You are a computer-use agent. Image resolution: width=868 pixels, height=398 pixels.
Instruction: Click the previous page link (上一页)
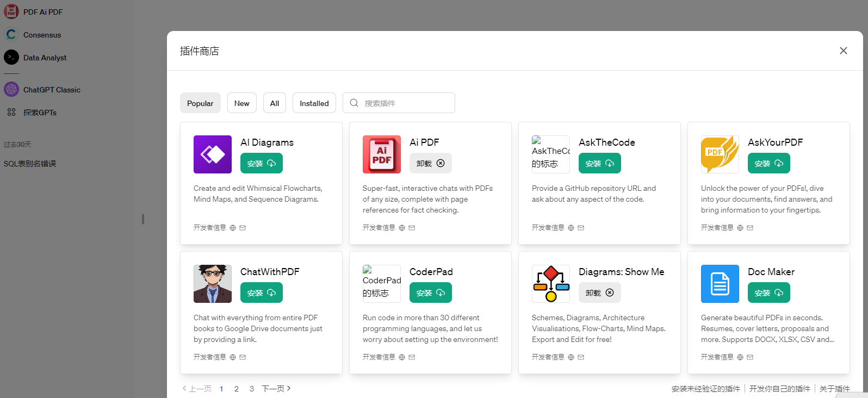tap(197, 389)
